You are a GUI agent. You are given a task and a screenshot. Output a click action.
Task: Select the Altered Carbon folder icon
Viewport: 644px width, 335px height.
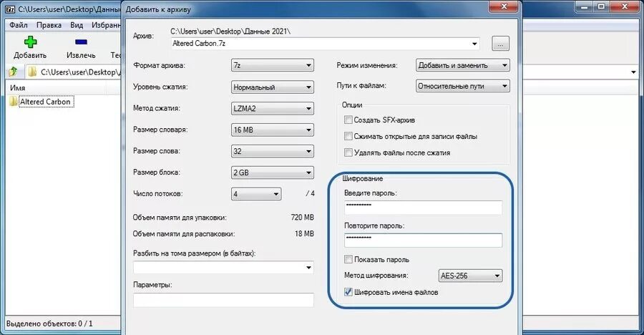(x=14, y=102)
